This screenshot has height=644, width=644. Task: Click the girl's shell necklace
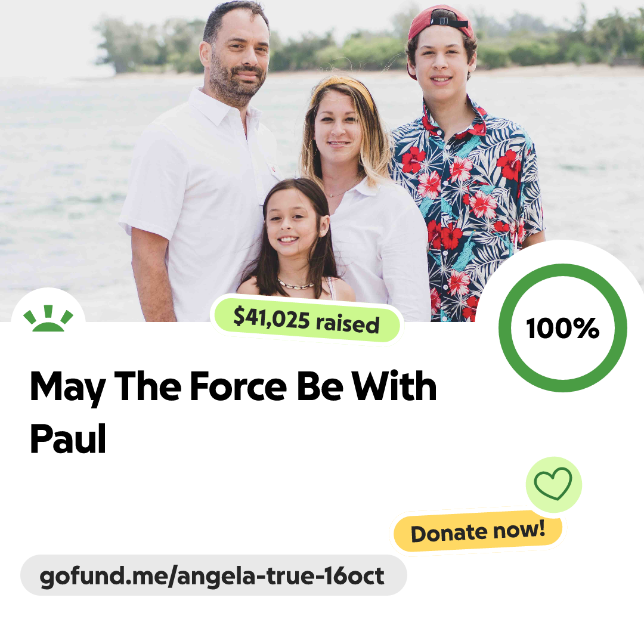[x=295, y=284]
